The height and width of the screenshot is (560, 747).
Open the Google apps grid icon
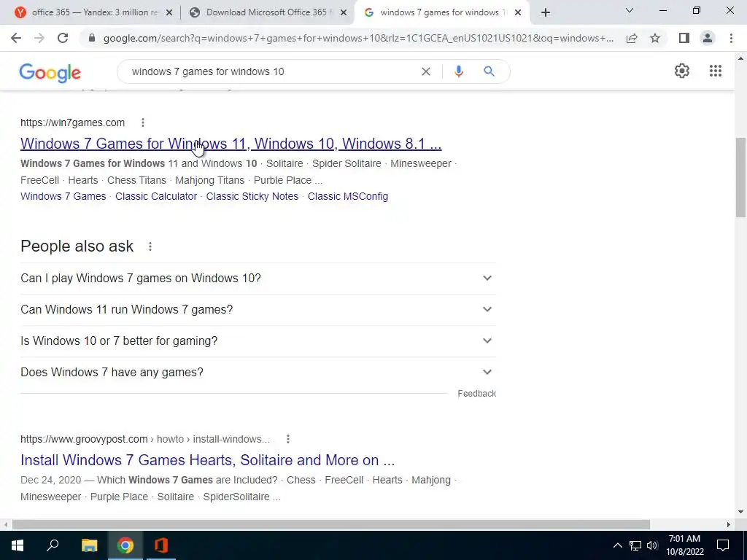tap(715, 71)
